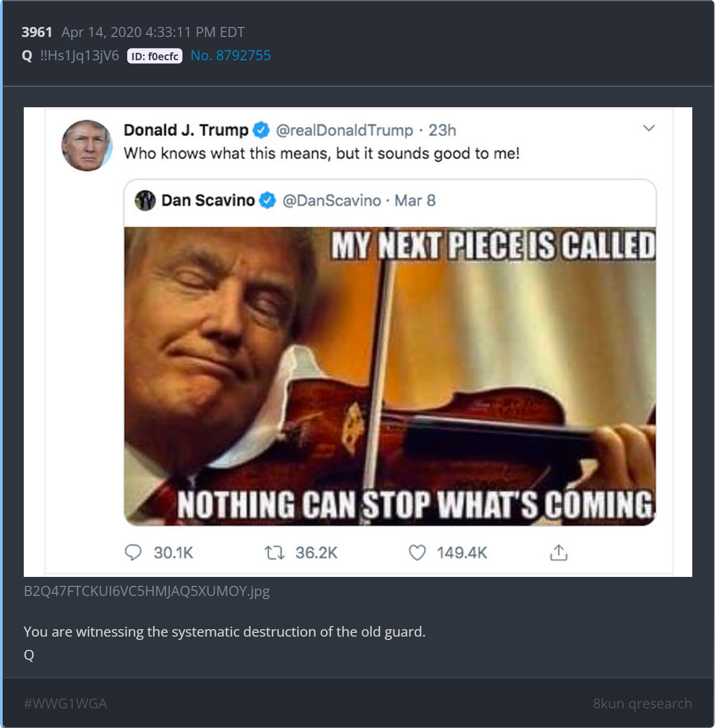Click the #WWG1WGA hashtag
This screenshot has width=715, height=728.
coord(65,704)
